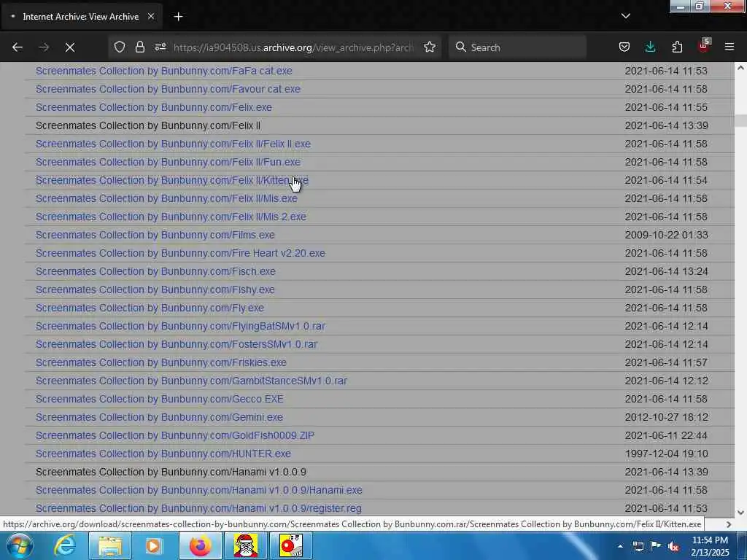747x560 pixels.
Task: Click the 2012-10-27 18:12 date cell
Action: coord(666,417)
